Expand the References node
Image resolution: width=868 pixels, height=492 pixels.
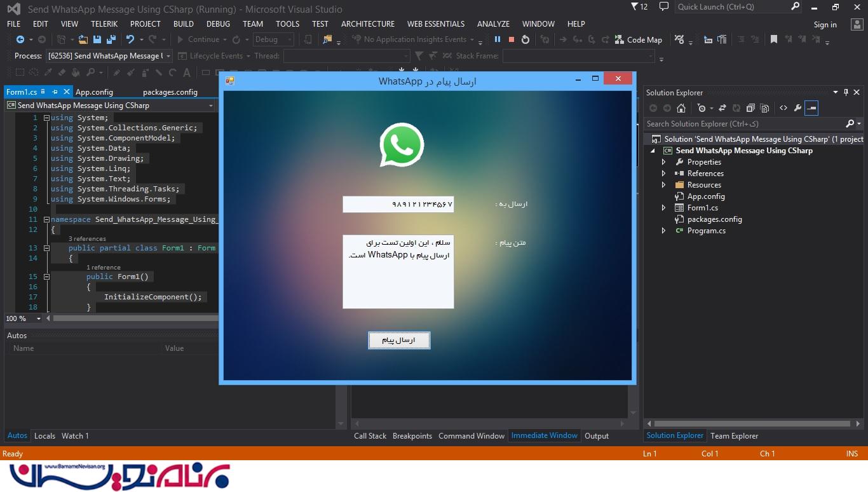(663, 174)
